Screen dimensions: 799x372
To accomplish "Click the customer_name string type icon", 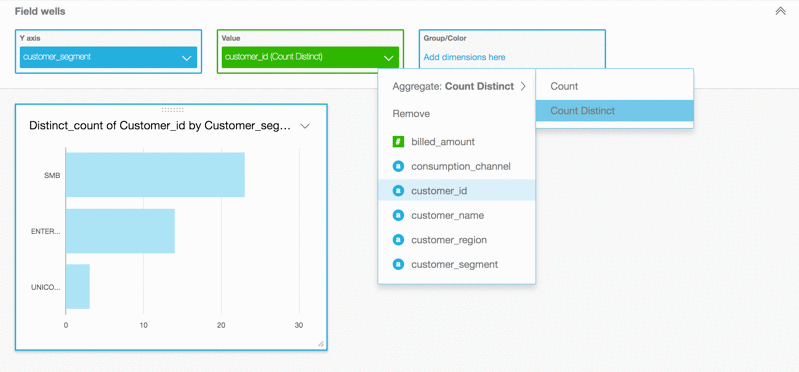I will pos(398,215).
